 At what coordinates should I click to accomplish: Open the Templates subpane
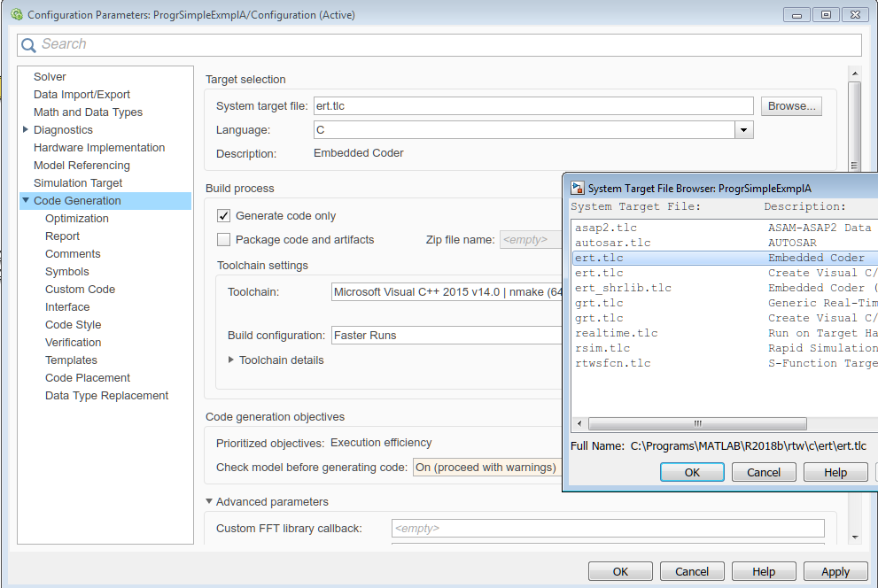point(71,360)
